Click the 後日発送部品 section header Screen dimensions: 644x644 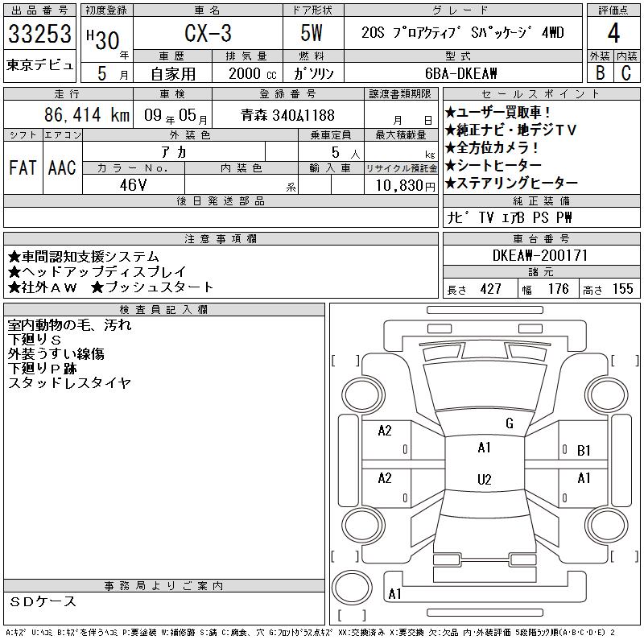click(221, 200)
